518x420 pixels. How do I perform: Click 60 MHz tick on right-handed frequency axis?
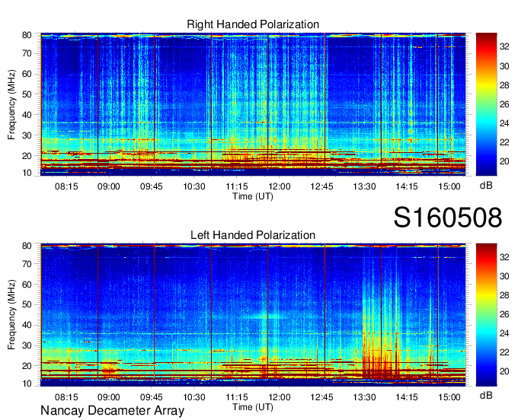(27, 74)
